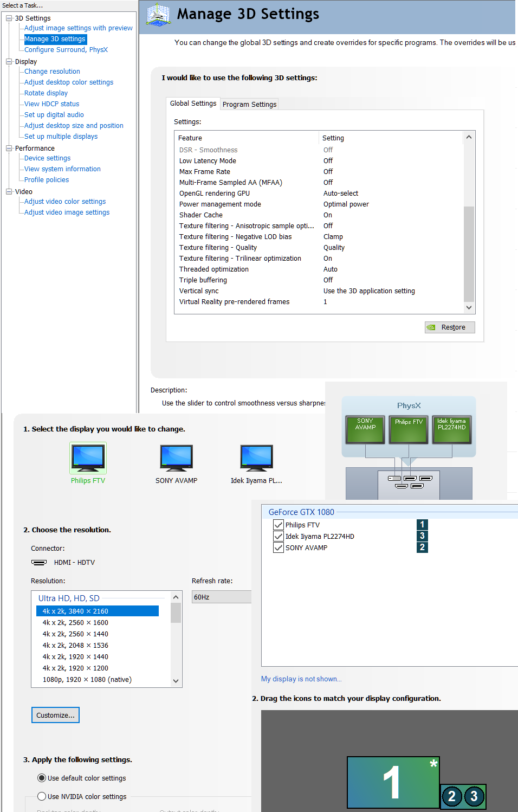This screenshot has width=518, height=812.
Task: Collapse the 3D Settings tree node
Action: click(9, 18)
